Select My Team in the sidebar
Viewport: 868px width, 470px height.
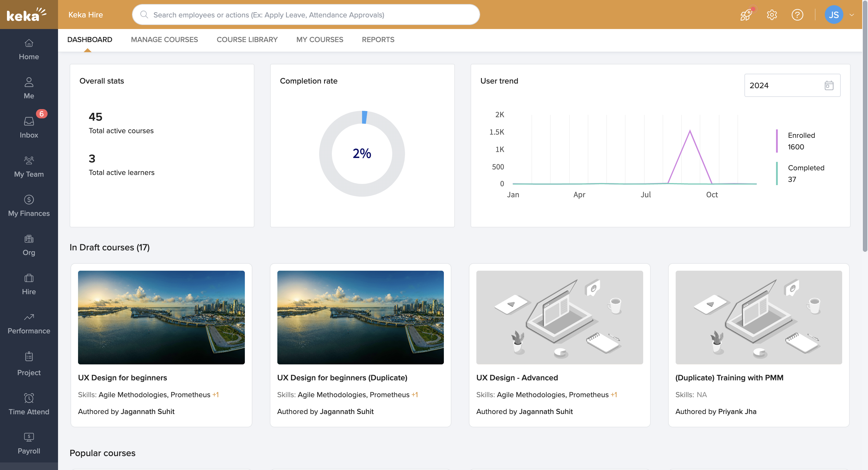coord(29,166)
